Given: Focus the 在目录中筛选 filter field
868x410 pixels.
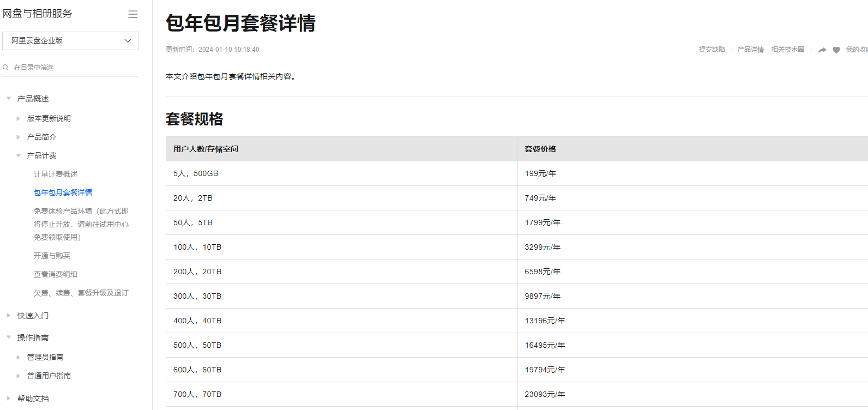Looking at the screenshot, I should (71, 68).
